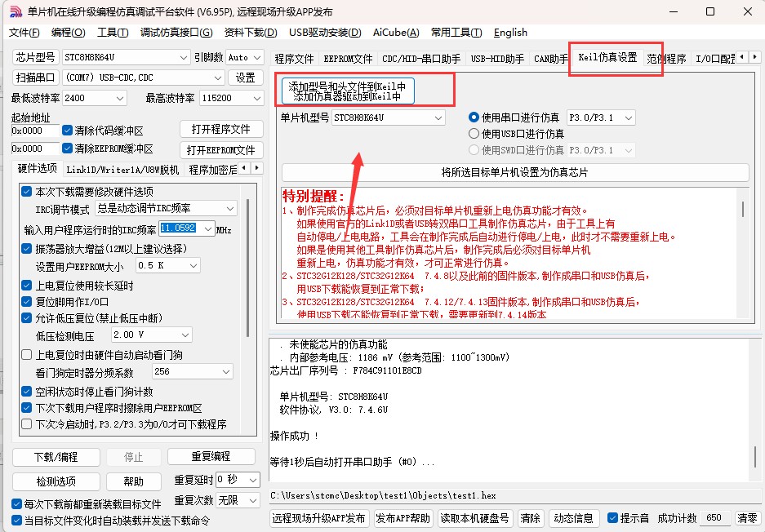Open 看门狗定时器分频系数 256 dropdown
This screenshot has height=532, width=765.
(x=192, y=371)
